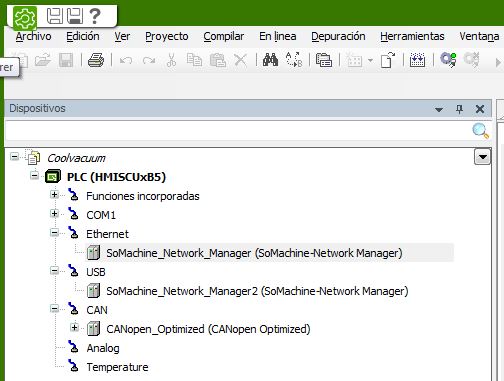
Task: Open help via the question mark icon
Action: coord(95,16)
